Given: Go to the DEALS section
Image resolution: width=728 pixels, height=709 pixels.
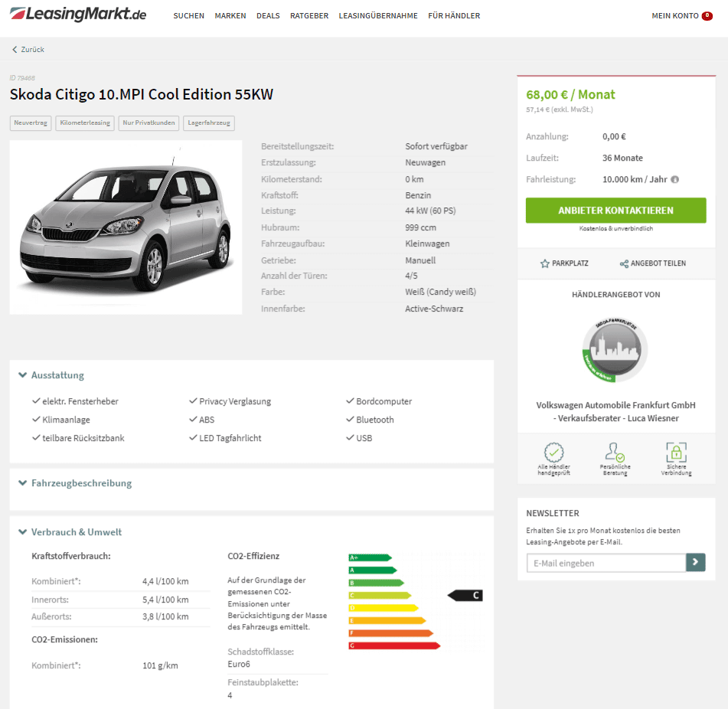Looking at the screenshot, I should point(268,16).
